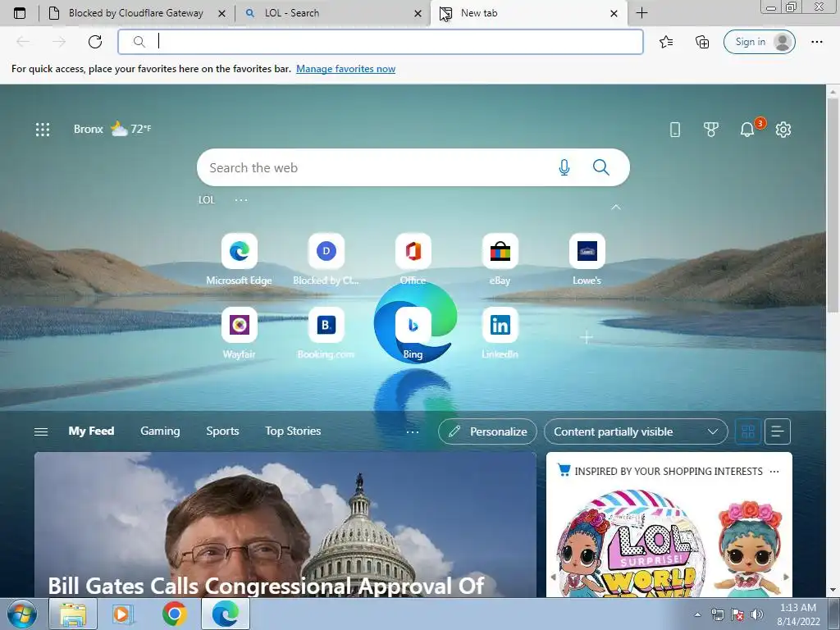
Task: Open Microsoft Rewards trophy icon
Action: [x=711, y=129]
